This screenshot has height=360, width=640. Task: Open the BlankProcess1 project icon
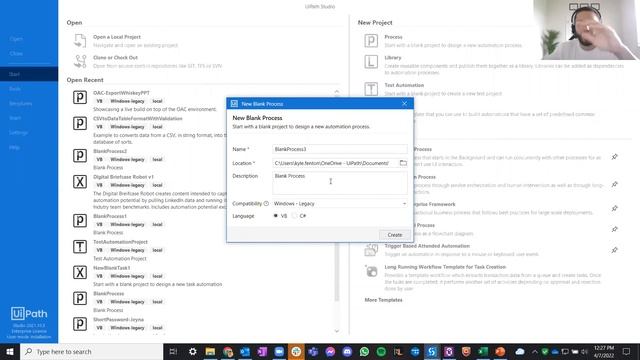coord(80,220)
